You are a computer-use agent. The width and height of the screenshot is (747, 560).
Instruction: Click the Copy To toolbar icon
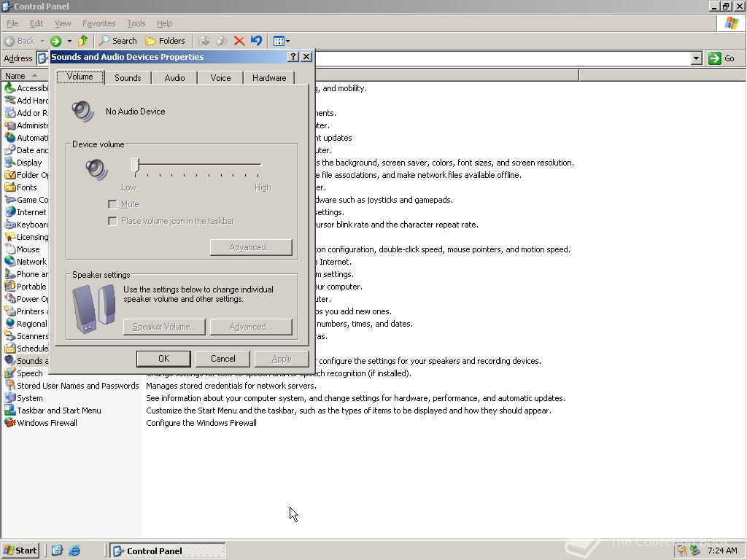point(222,41)
